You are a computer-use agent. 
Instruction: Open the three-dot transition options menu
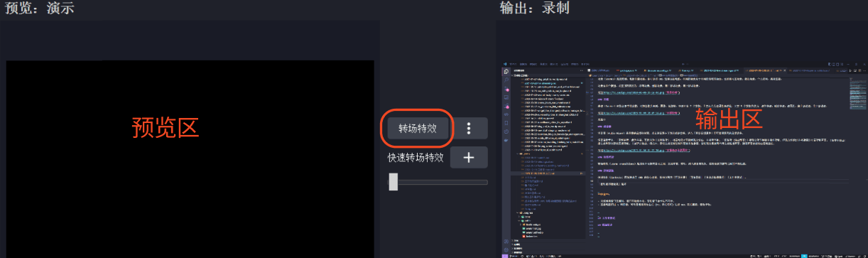(469, 128)
